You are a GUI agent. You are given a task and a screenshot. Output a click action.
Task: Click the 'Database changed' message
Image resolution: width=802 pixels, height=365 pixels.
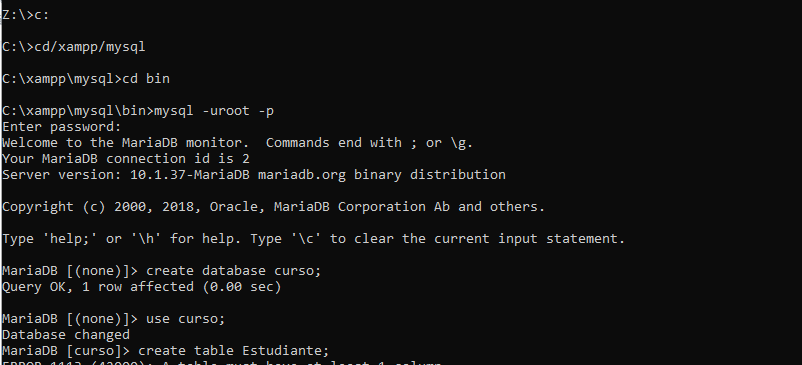tap(66, 335)
